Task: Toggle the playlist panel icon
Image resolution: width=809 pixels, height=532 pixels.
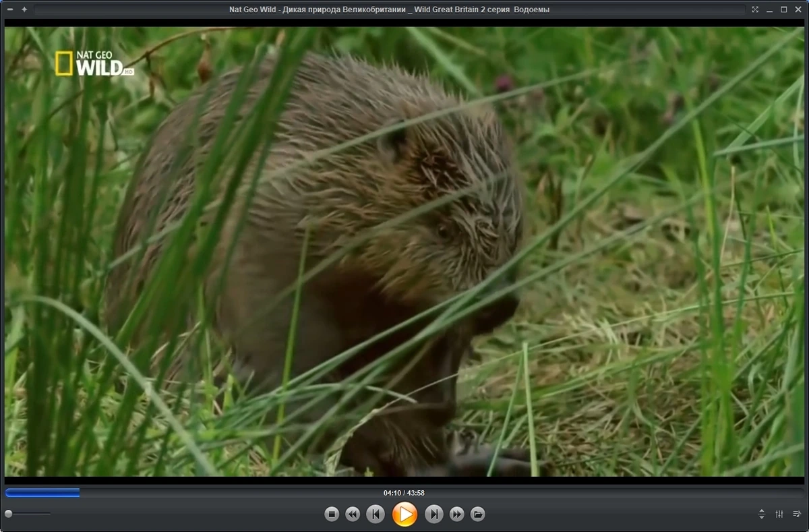Action: pos(797,514)
